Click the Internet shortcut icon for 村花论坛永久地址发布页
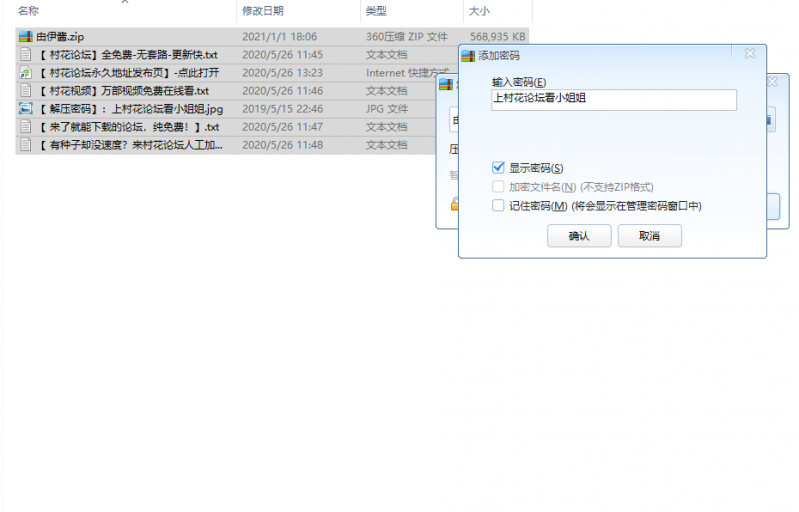Viewport: 799px width, 512px height. (x=25, y=73)
